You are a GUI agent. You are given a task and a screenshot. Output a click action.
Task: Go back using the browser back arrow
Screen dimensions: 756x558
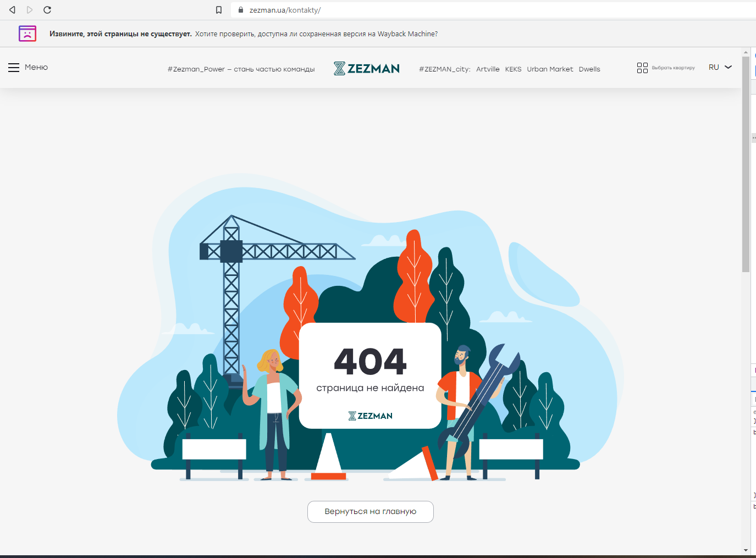pos(12,10)
